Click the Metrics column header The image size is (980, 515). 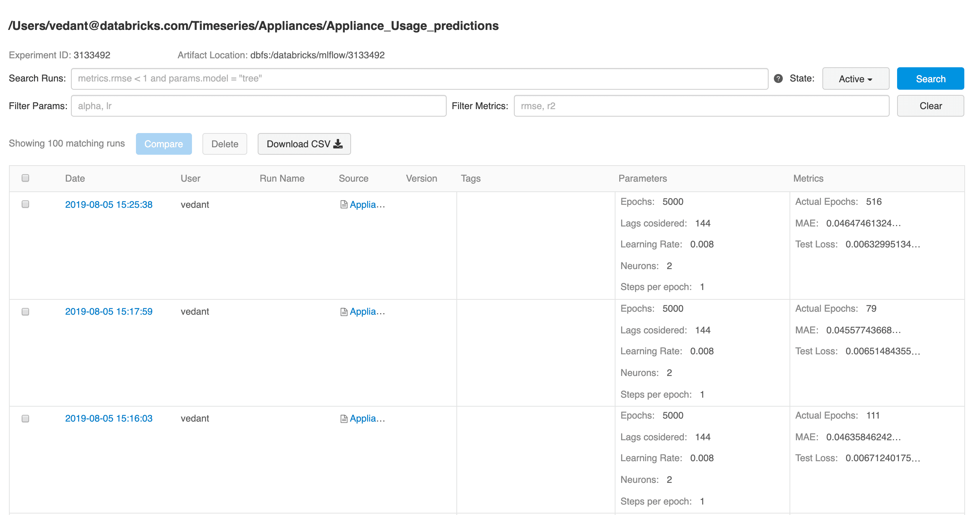pyautogui.click(x=808, y=179)
